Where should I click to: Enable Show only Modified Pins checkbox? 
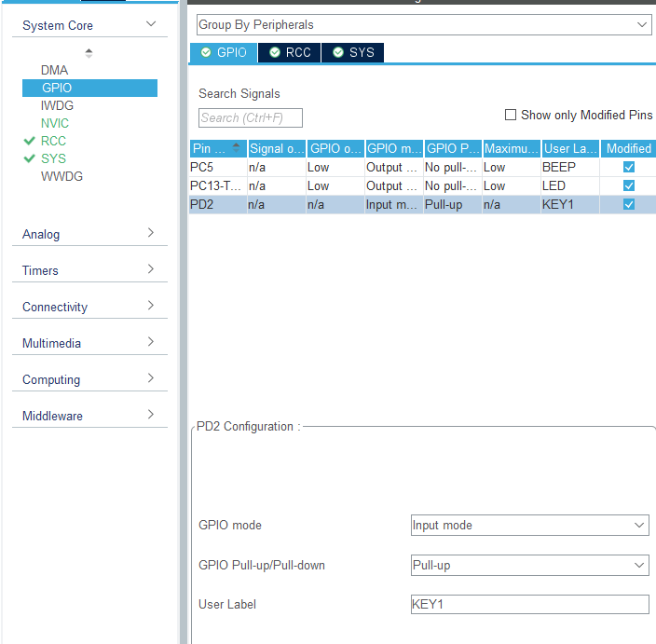coord(511,115)
